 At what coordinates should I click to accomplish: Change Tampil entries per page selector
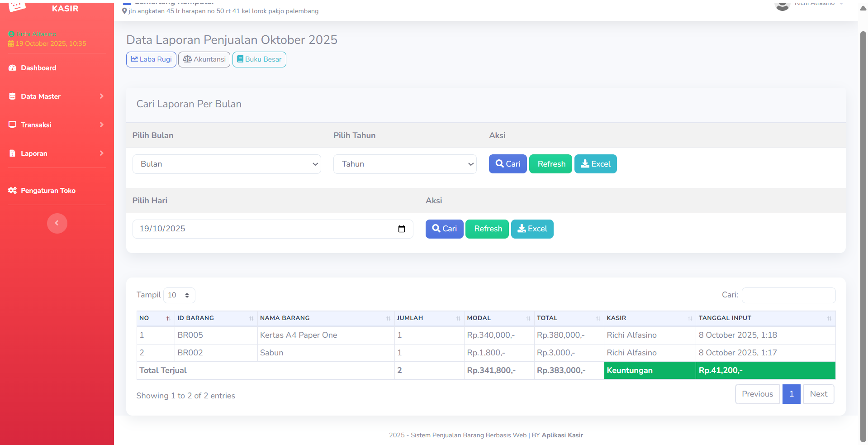tap(179, 295)
